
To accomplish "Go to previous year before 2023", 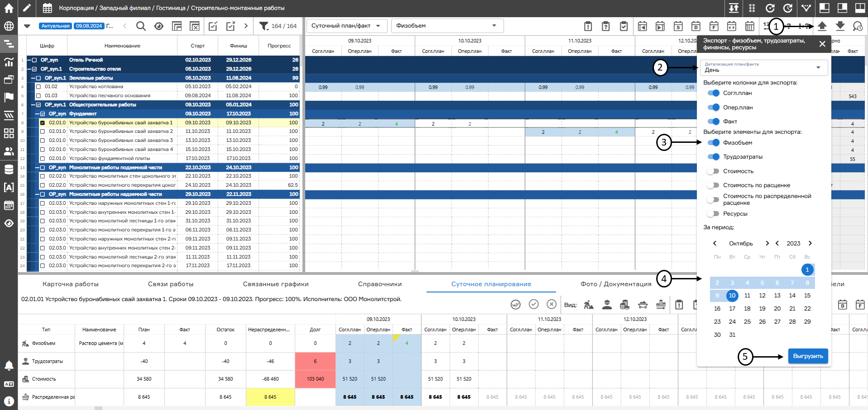I will pos(777,243).
